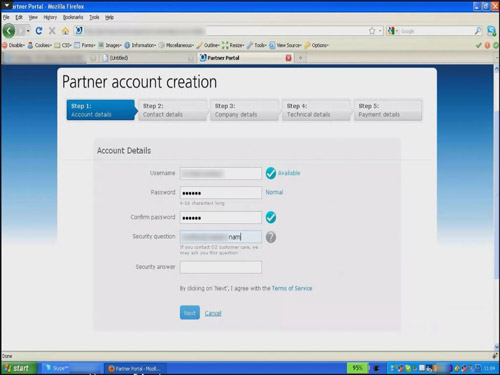
Task: Click the Password input field
Action: (221, 193)
